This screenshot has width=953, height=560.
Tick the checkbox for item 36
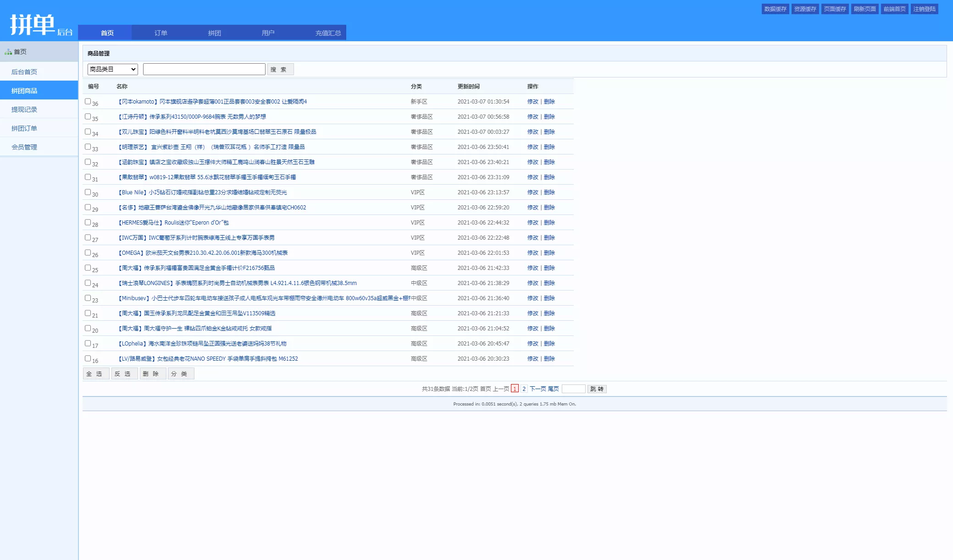click(88, 101)
